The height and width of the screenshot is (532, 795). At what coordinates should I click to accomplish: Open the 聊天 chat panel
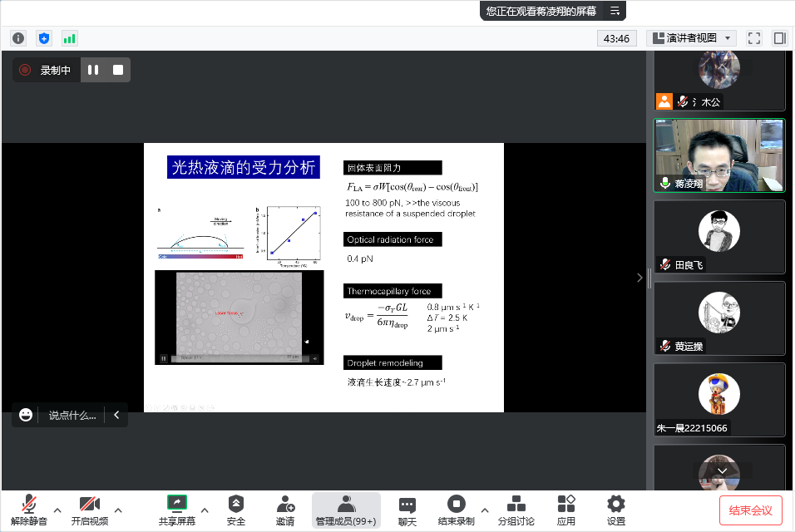(407, 510)
